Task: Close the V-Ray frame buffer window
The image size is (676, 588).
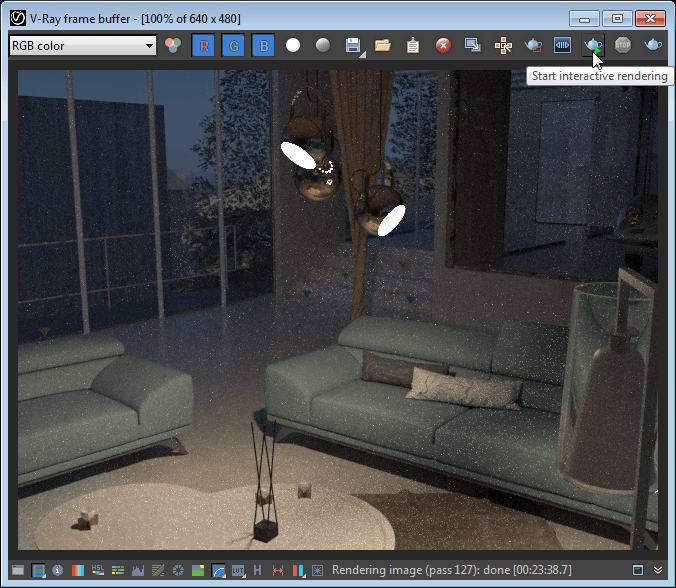Action: [x=650, y=19]
